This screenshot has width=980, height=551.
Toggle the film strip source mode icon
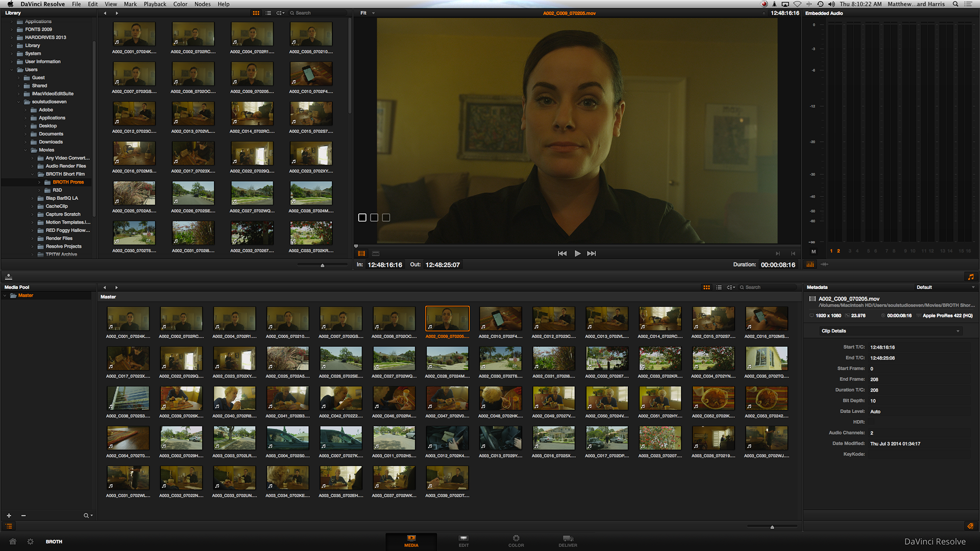(361, 254)
